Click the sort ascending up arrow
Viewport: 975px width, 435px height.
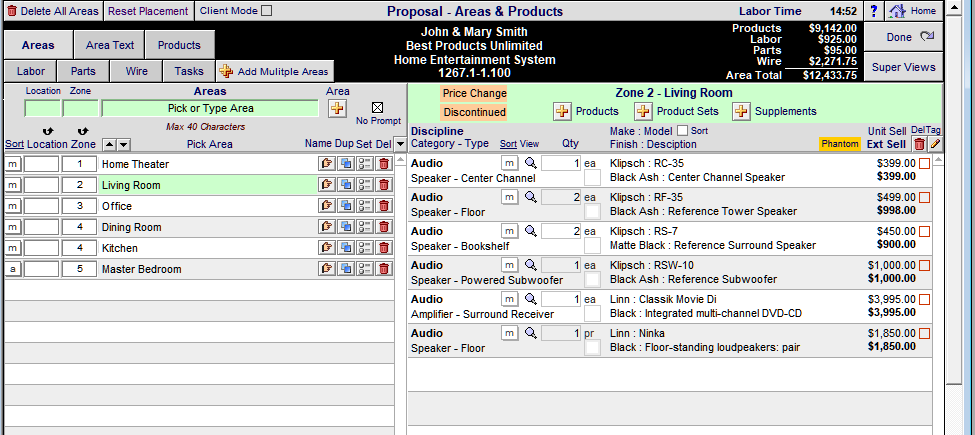coord(109,145)
